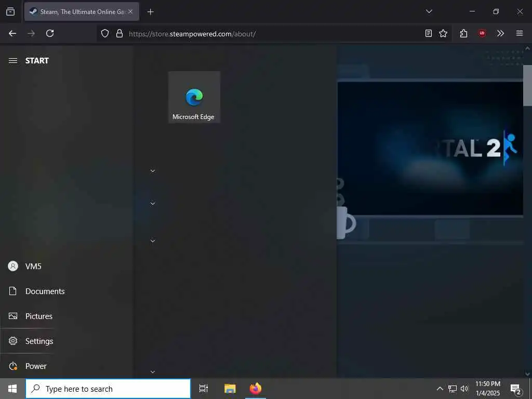Expand the second collapsed app group
This screenshot has height=399, width=532.
click(x=153, y=204)
